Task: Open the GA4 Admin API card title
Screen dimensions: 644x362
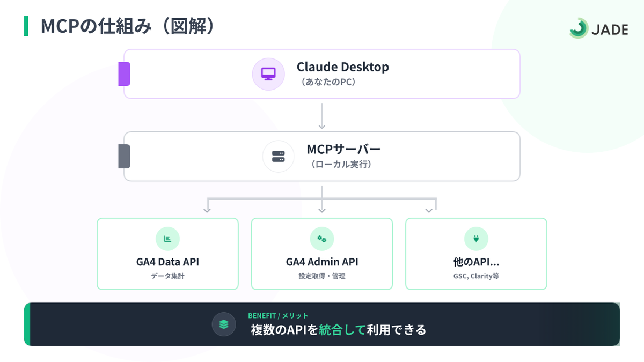Action: pos(322,262)
